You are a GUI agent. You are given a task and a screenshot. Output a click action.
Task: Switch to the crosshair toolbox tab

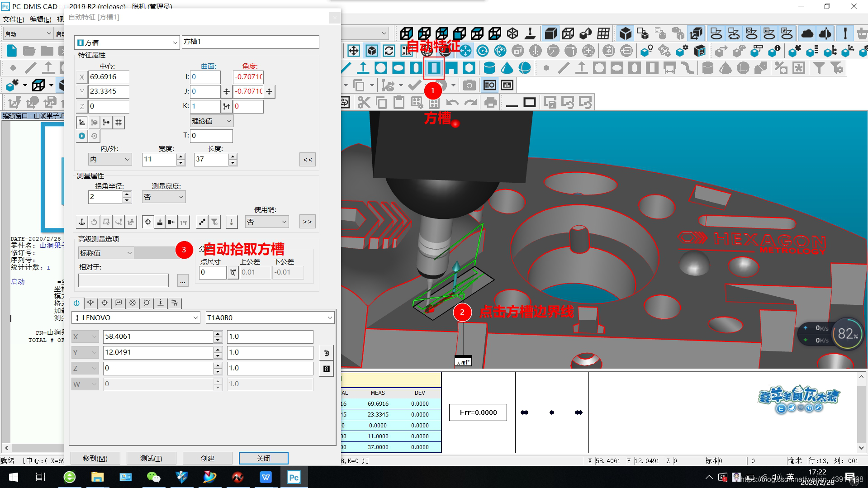click(104, 303)
